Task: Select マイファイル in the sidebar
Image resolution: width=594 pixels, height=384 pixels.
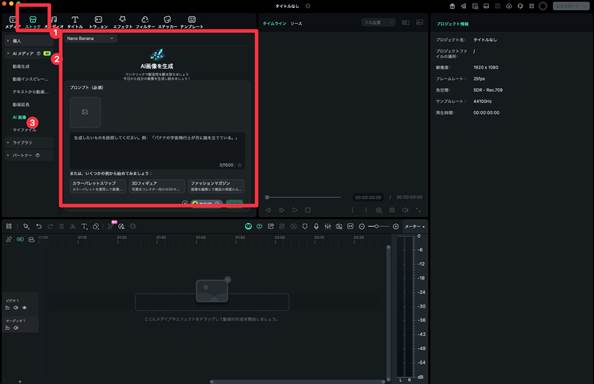Action: click(24, 130)
